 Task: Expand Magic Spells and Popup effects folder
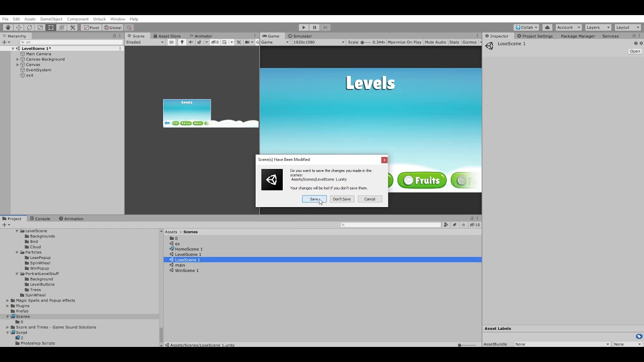click(8, 301)
